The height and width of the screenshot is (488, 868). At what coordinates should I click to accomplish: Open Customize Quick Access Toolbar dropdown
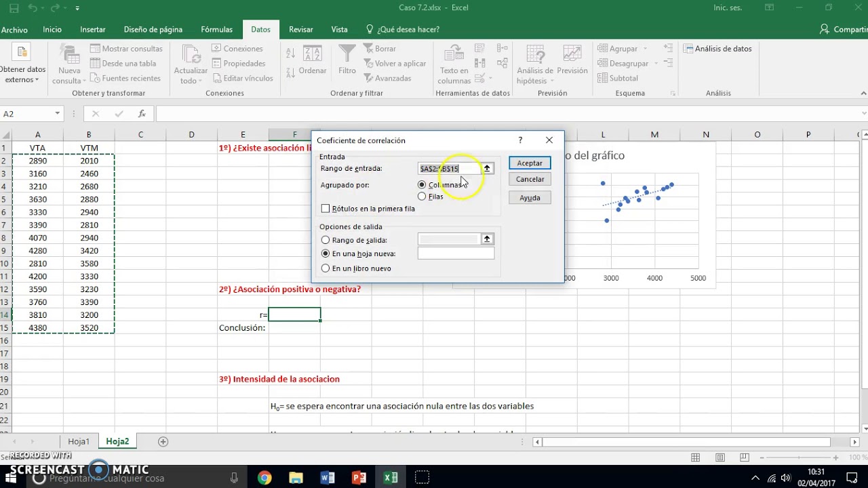(77, 8)
